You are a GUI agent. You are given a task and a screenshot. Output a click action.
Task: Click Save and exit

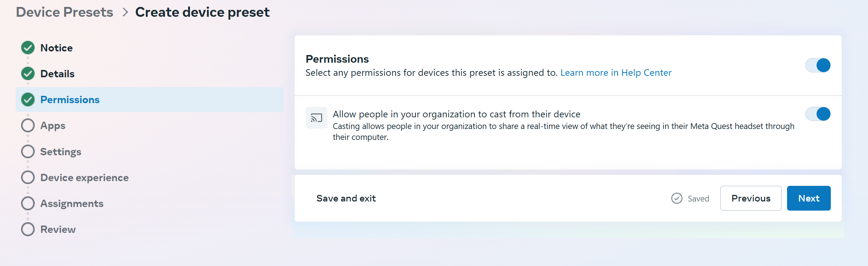tap(346, 198)
